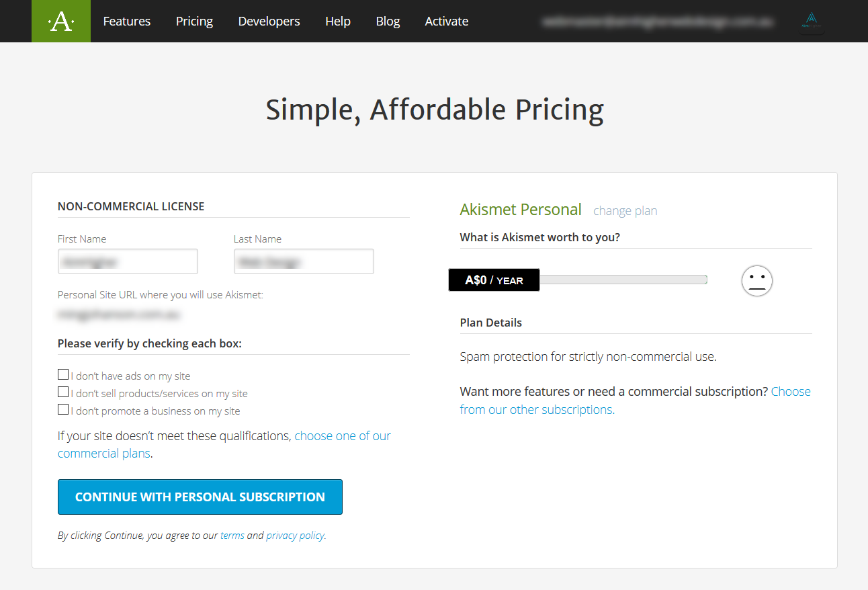Navigate to the Help page
The width and height of the screenshot is (868, 590).
pos(338,21)
